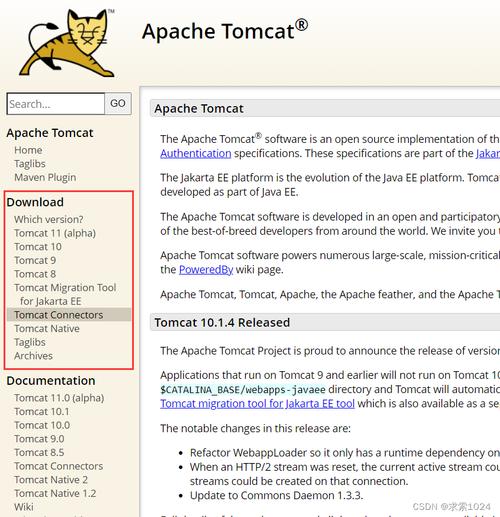This screenshot has height=517, width=500.
Task: Open the Home link in sidebar
Action: point(28,150)
